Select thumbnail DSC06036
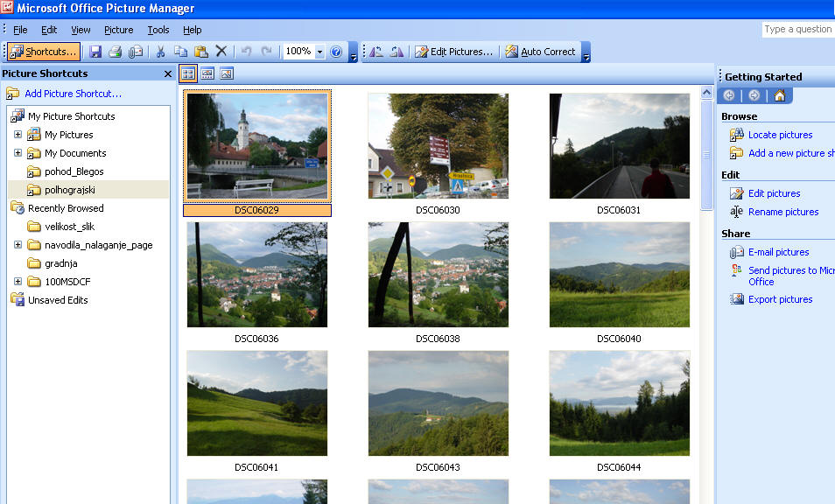 point(257,275)
